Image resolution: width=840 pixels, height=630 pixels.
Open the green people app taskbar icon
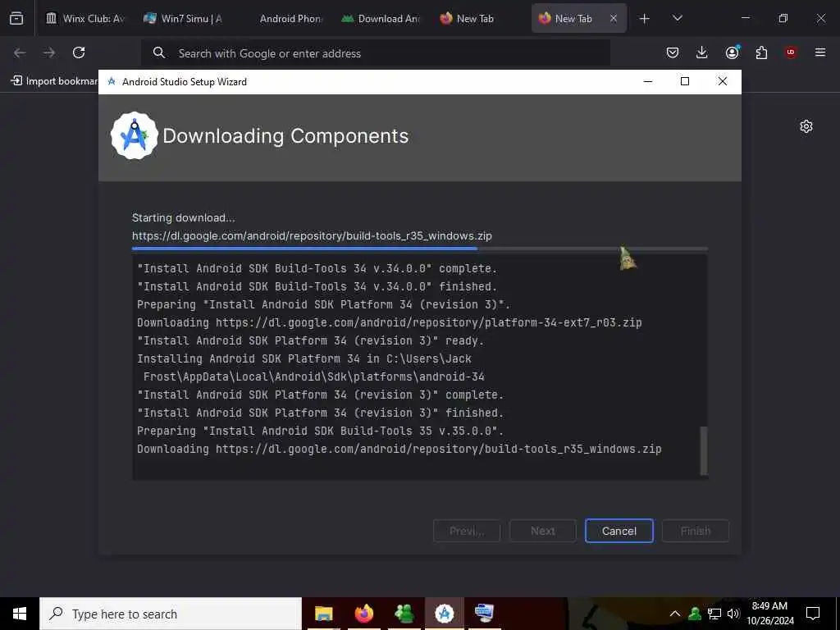click(404, 614)
